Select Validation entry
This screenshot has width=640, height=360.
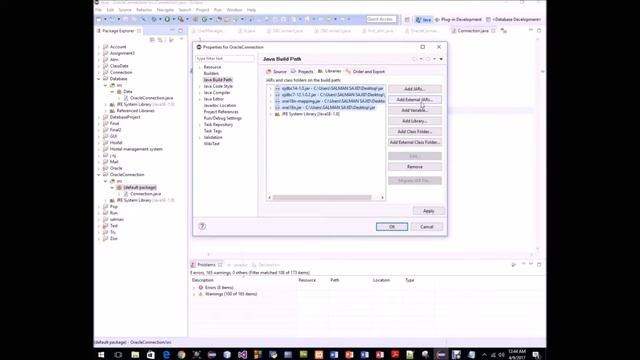(x=213, y=137)
